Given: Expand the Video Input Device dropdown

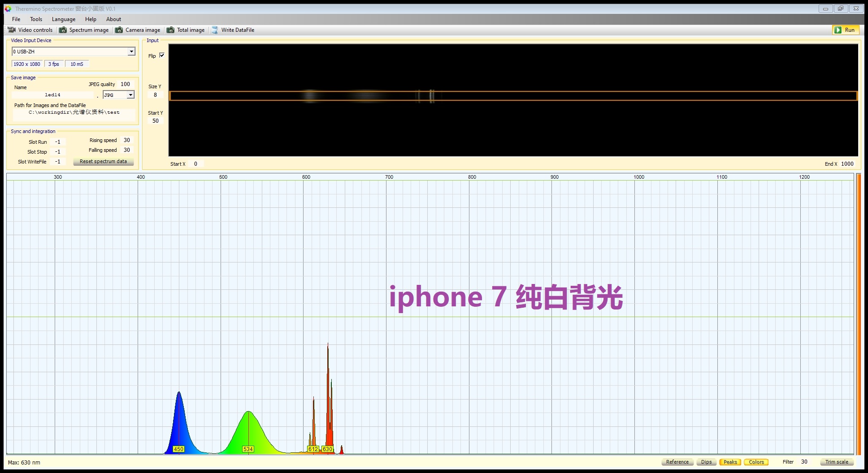Looking at the screenshot, I should [131, 52].
